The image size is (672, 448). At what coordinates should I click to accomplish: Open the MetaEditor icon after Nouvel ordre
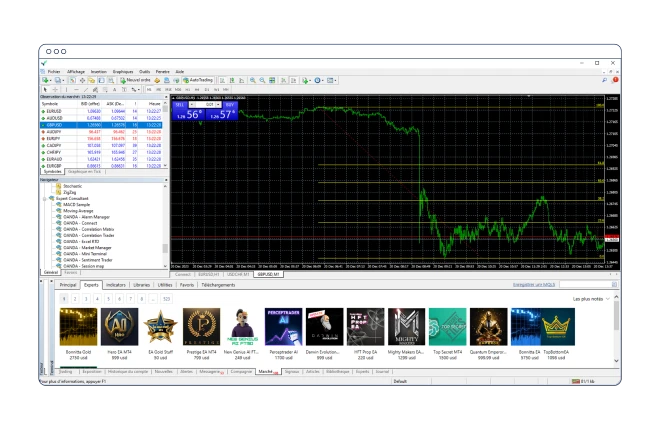tap(157, 80)
